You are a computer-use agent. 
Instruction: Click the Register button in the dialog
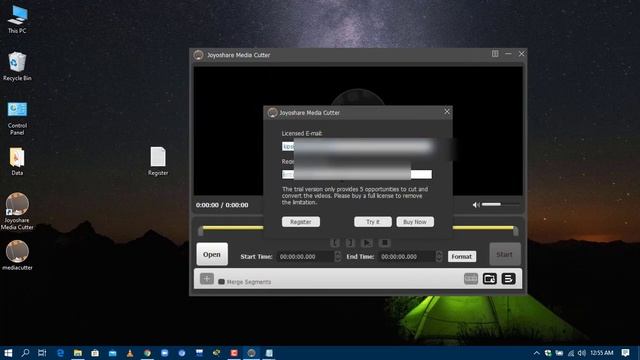click(x=300, y=222)
